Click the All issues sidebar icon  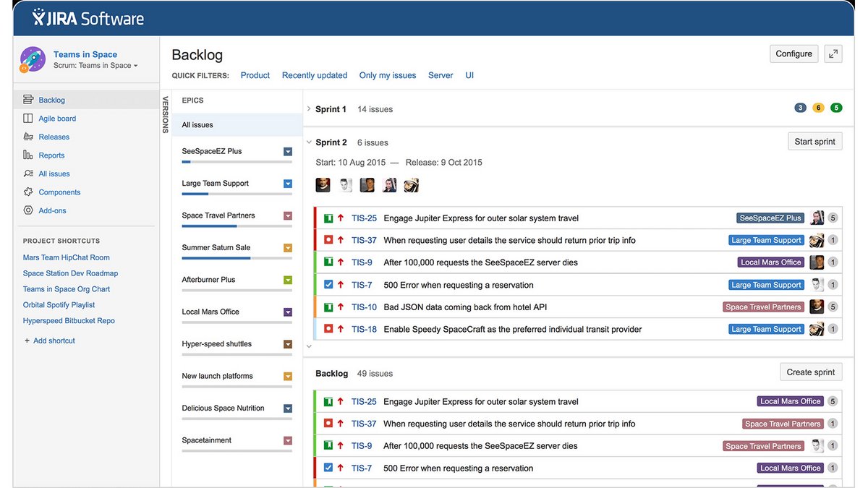[28, 174]
